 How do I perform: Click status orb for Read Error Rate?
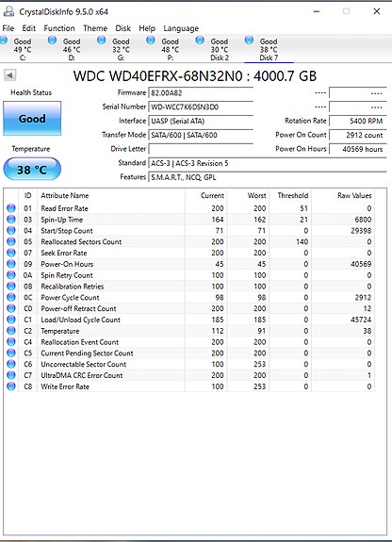[11, 208]
